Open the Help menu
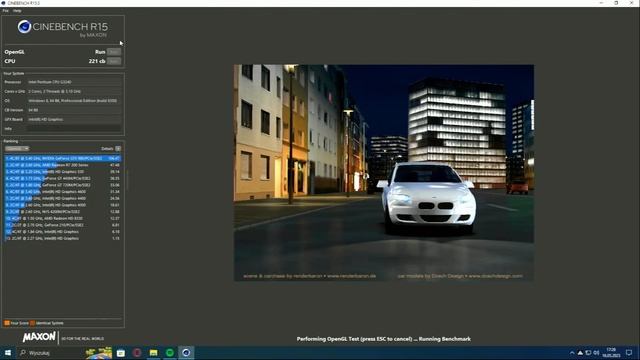The image size is (640, 360). pyautogui.click(x=17, y=11)
